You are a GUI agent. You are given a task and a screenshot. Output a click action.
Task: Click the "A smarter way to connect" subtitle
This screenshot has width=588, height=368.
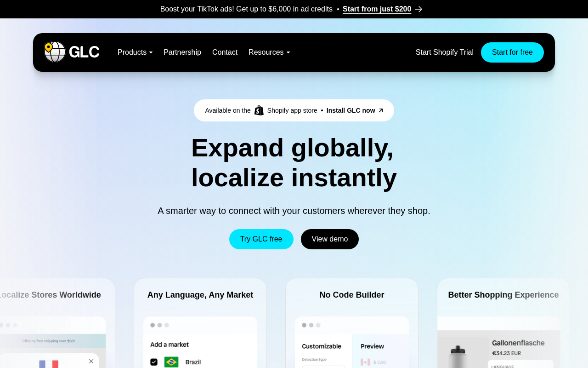tap(294, 211)
